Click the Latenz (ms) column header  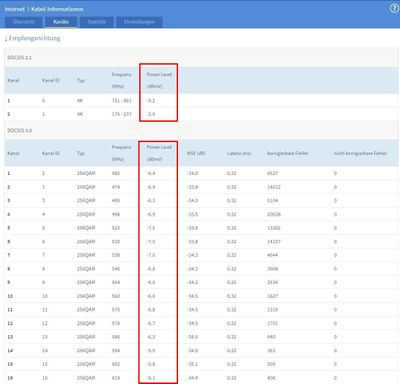(x=239, y=153)
